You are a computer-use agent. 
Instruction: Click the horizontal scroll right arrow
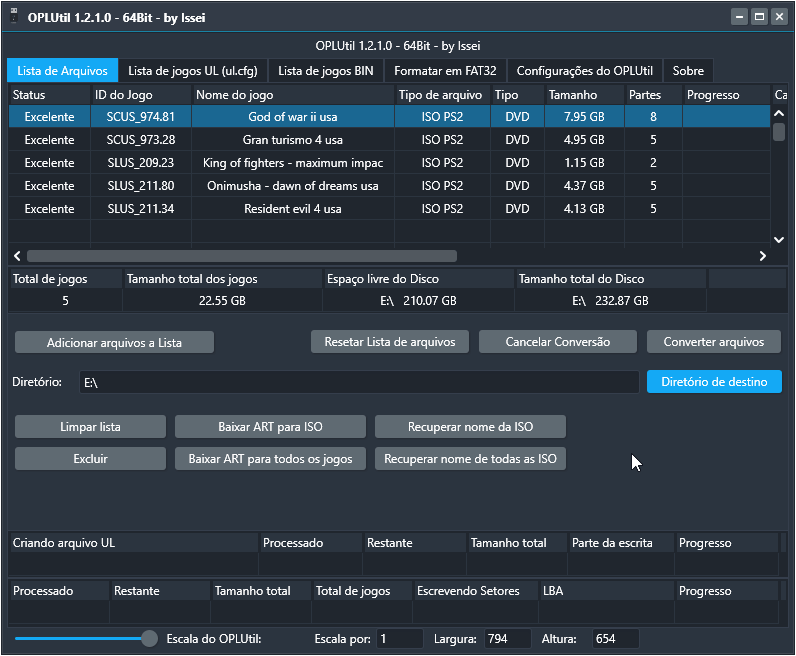[x=762, y=256]
